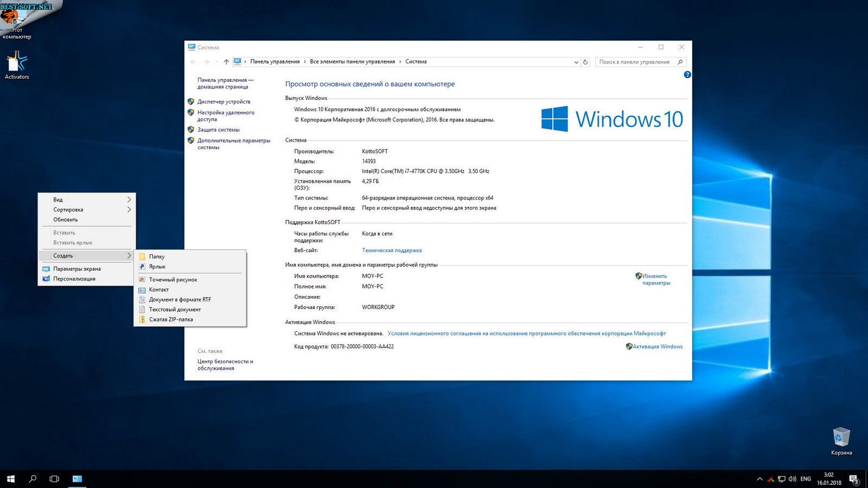Viewport: 868px width, 488px height.
Task: Maximize the Система window
Action: pyautogui.click(x=661, y=47)
